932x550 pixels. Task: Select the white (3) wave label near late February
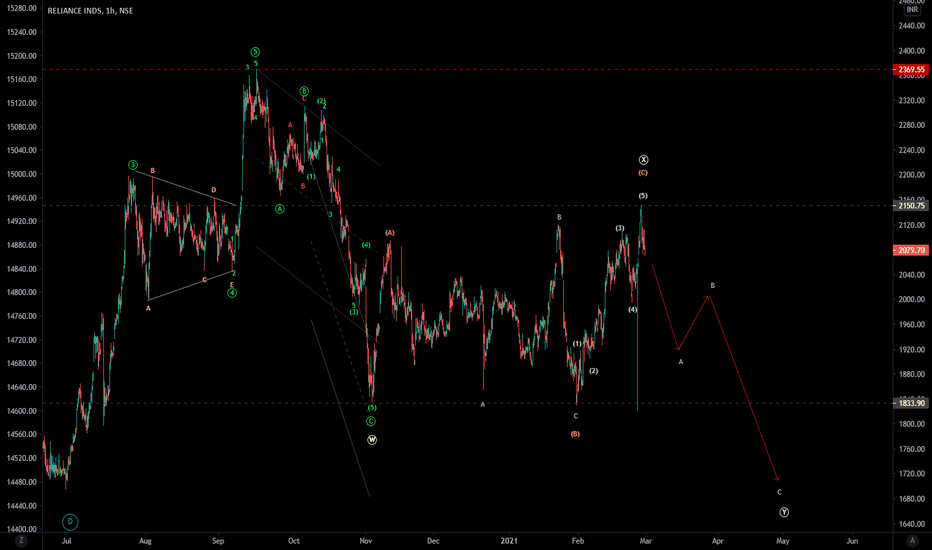[620, 228]
